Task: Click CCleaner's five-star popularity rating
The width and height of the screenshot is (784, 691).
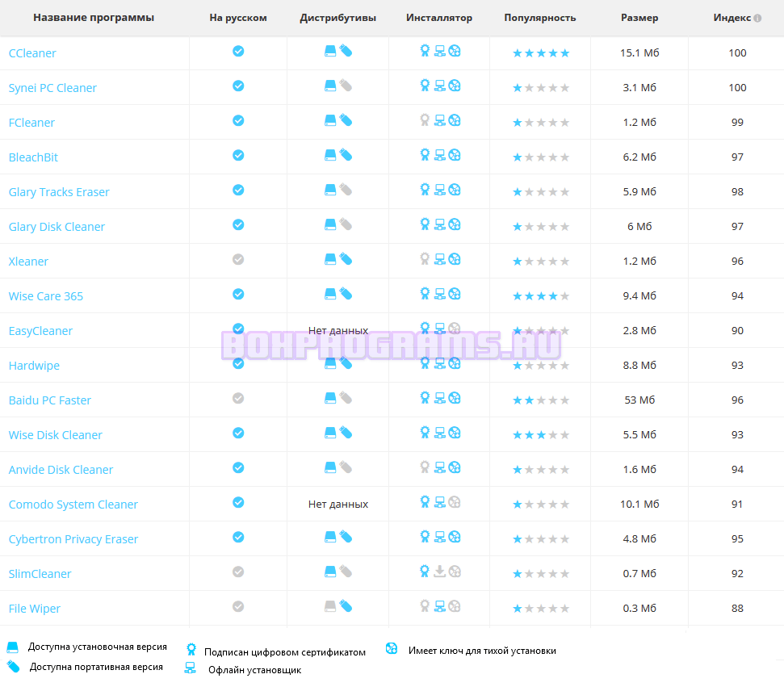Action: [541, 53]
